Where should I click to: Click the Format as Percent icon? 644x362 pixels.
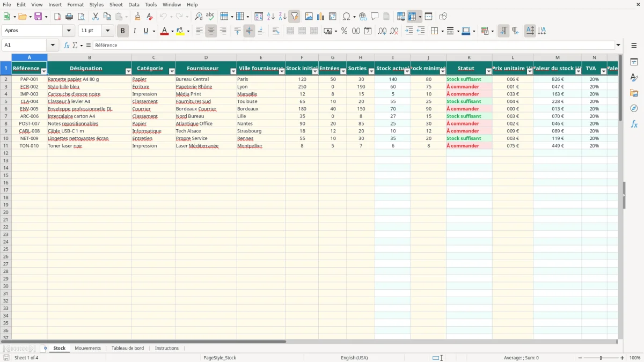(344, 31)
